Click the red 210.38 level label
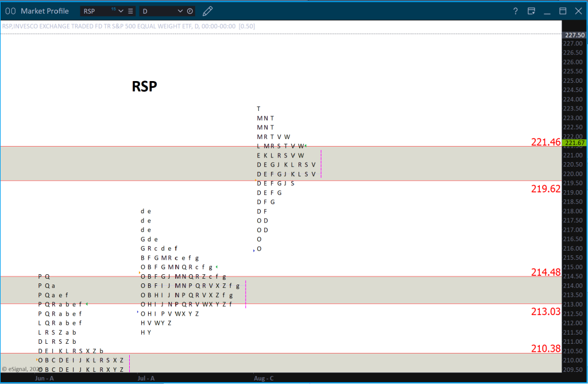 [546, 348]
